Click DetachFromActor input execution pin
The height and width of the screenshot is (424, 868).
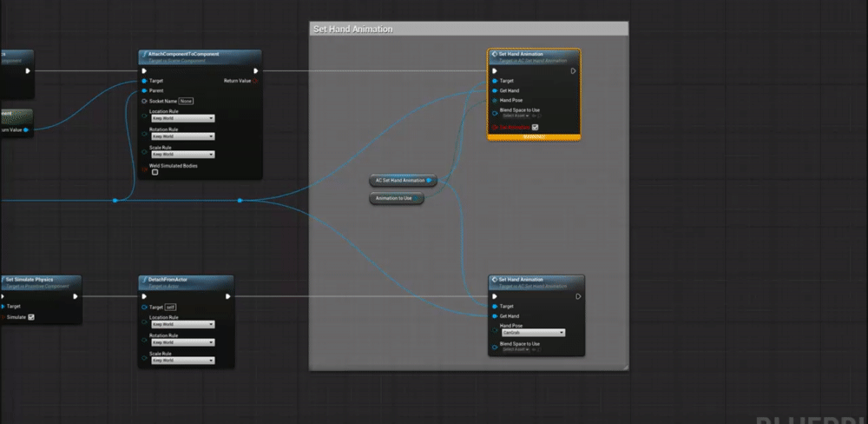click(x=144, y=296)
